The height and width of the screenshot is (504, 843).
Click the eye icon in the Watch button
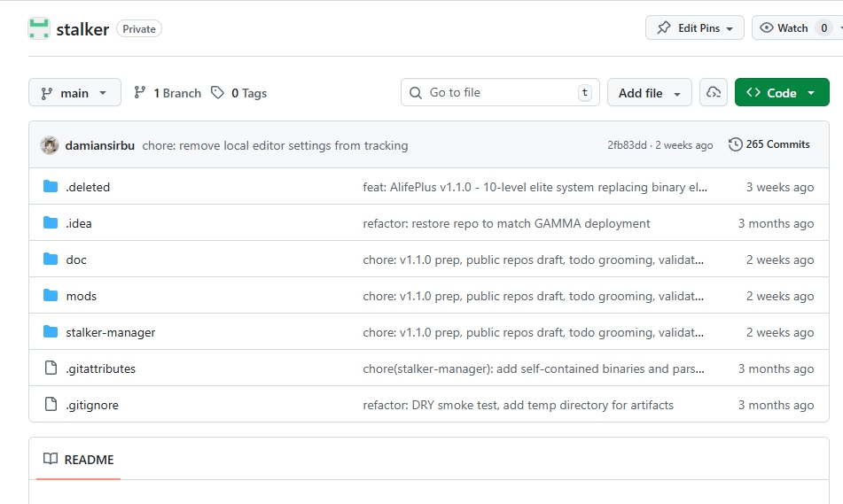pyautogui.click(x=767, y=28)
